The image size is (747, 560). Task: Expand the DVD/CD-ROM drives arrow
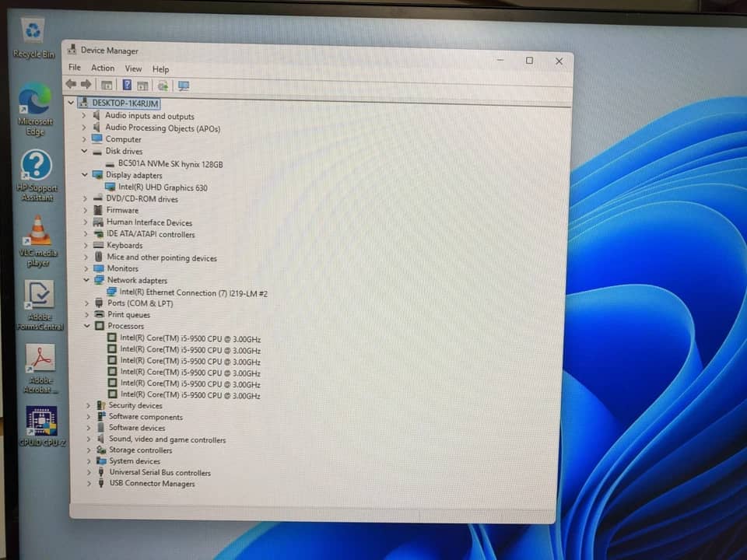pyautogui.click(x=86, y=198)
